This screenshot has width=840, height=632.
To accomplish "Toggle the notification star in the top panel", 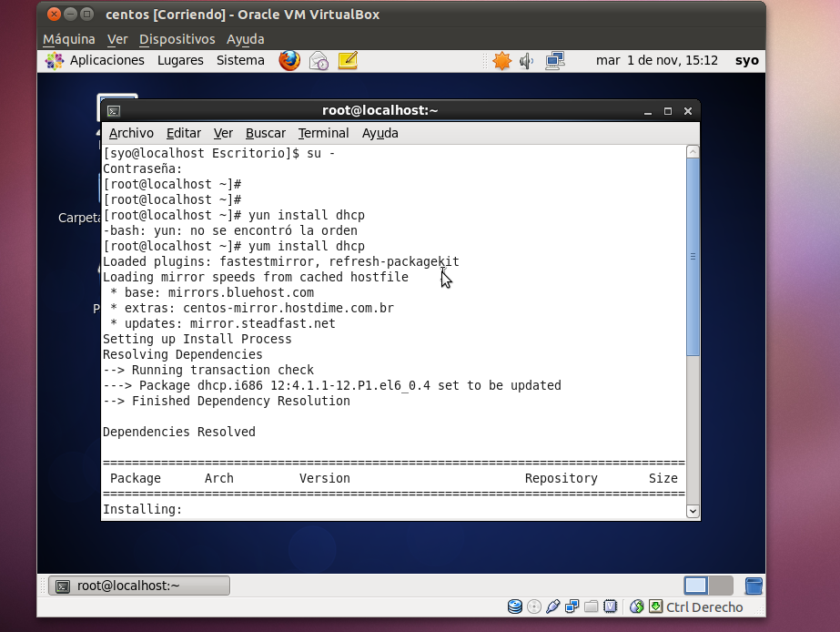I will tap(501, 61).
